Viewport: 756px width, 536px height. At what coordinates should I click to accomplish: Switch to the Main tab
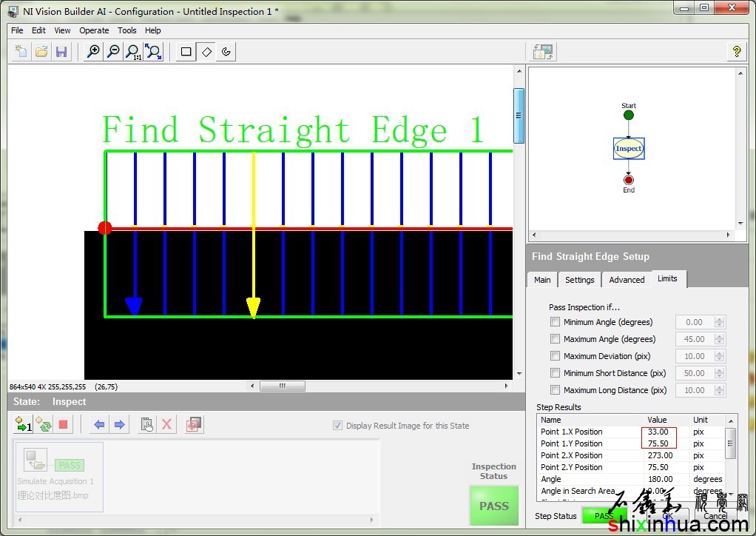542,280
